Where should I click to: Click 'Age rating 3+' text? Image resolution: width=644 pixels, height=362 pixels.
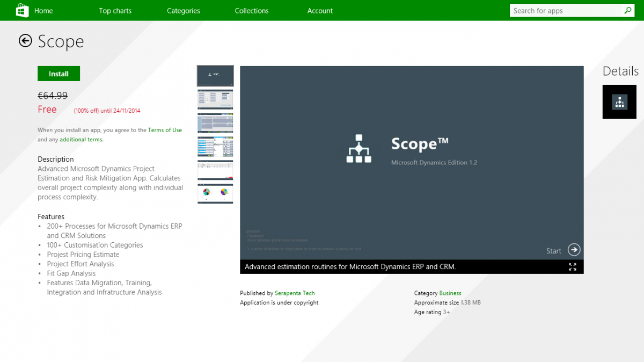[432, 312]
